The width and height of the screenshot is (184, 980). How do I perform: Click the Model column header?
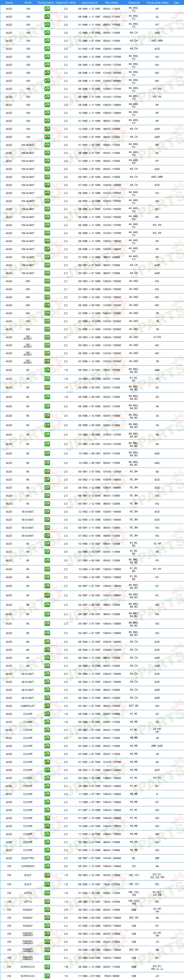(28, 2)
